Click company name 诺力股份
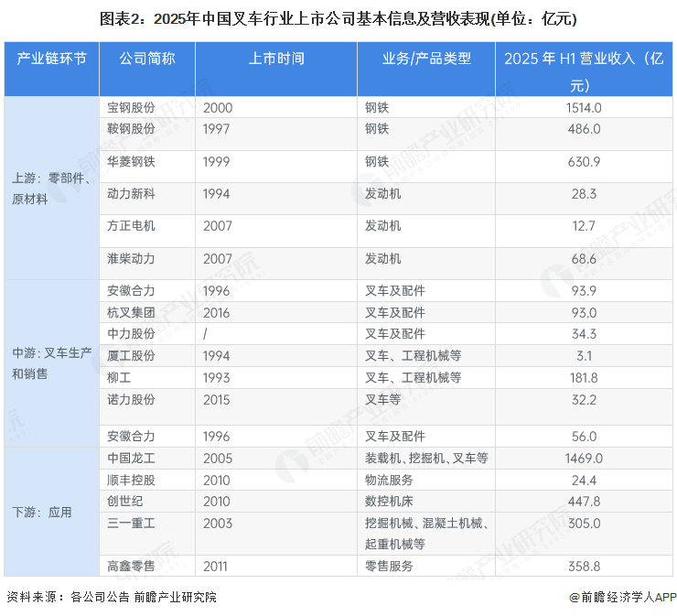This screenshot has height=616, width=677. tap(131, 400)
